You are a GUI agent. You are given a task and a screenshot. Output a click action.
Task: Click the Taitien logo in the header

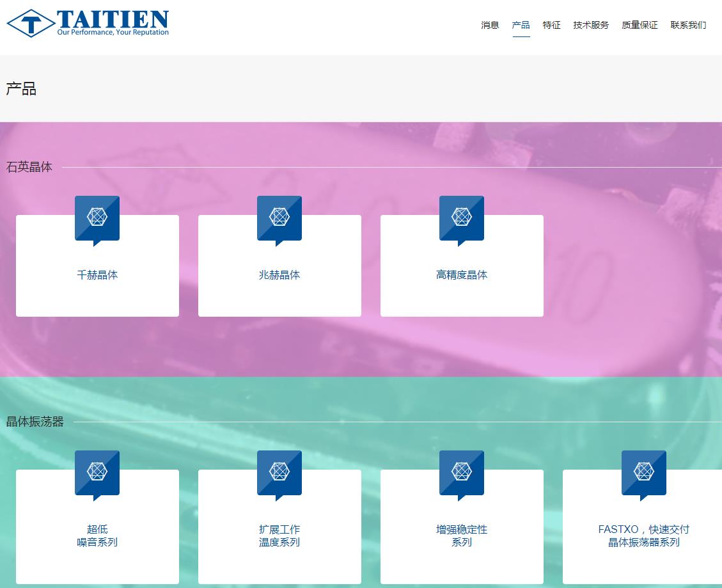coord(88,23)
